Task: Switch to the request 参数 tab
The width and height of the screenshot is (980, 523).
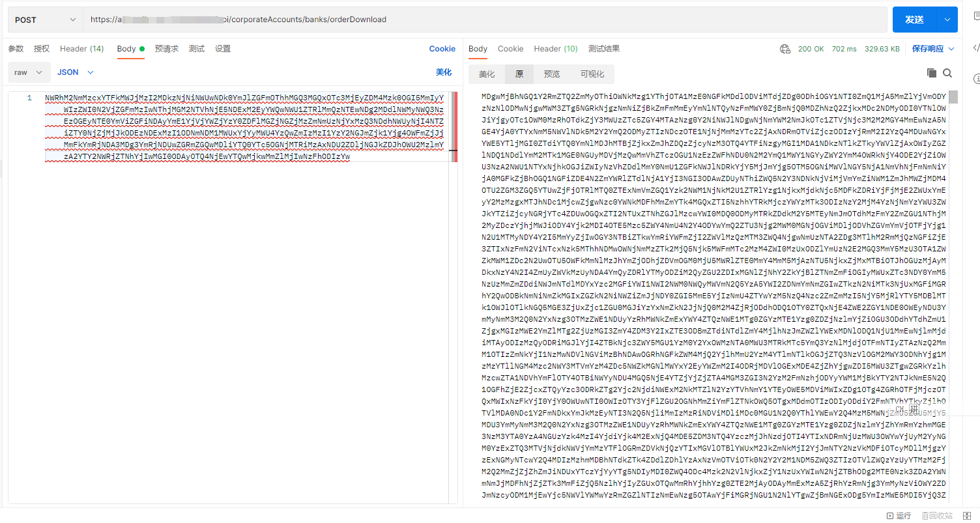Action: [16, 49]
